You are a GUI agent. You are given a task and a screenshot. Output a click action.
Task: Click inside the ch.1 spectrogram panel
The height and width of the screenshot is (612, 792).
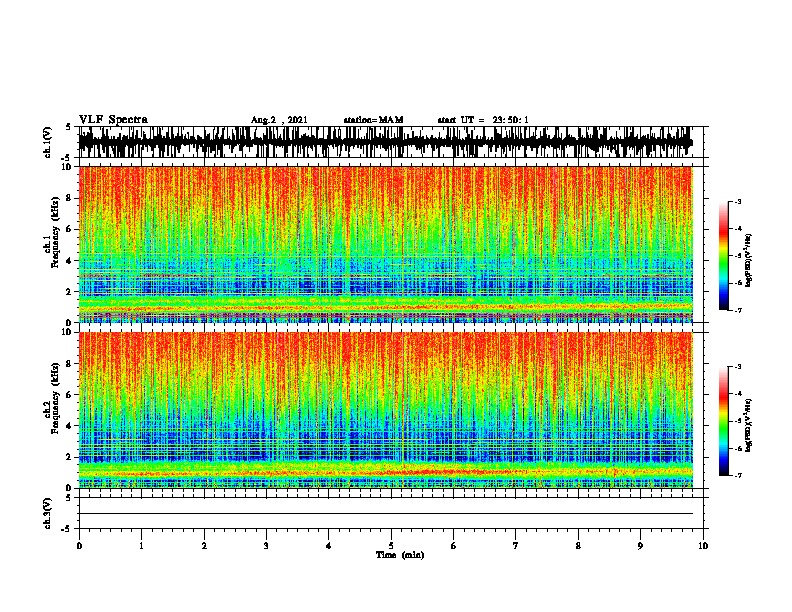pyautogui.click(x=385, y=244)
